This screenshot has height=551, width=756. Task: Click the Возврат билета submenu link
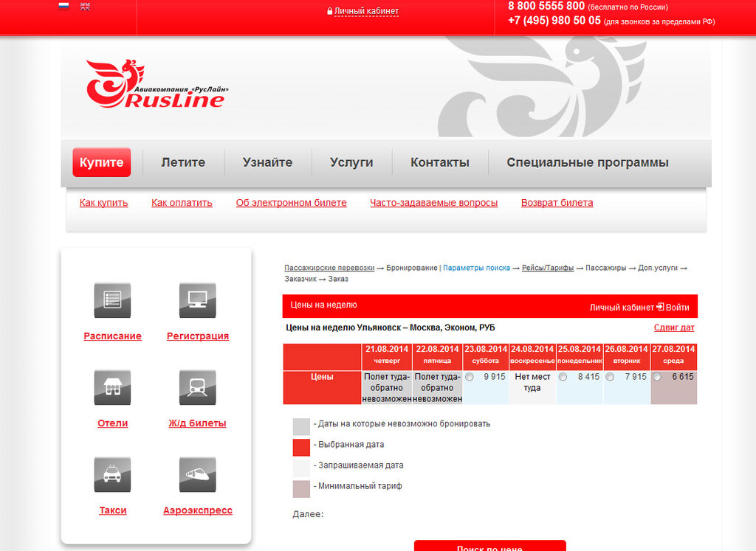pos(557,203)
